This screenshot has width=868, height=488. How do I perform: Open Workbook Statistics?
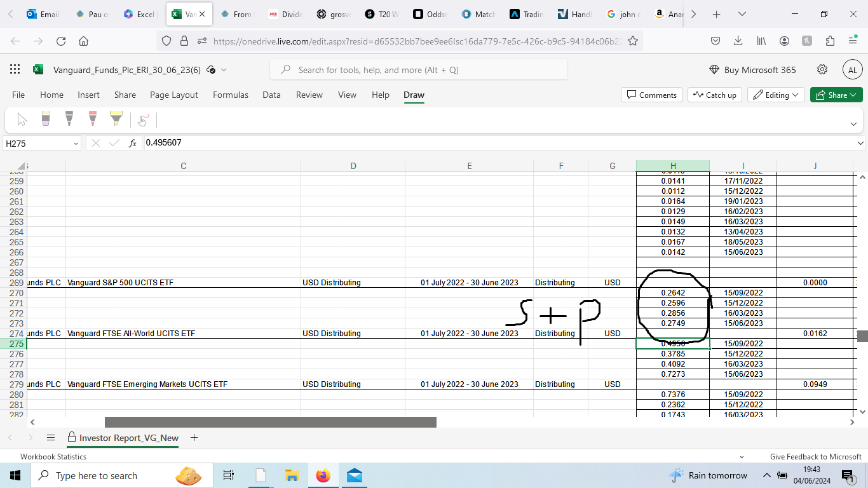(53, 457)
